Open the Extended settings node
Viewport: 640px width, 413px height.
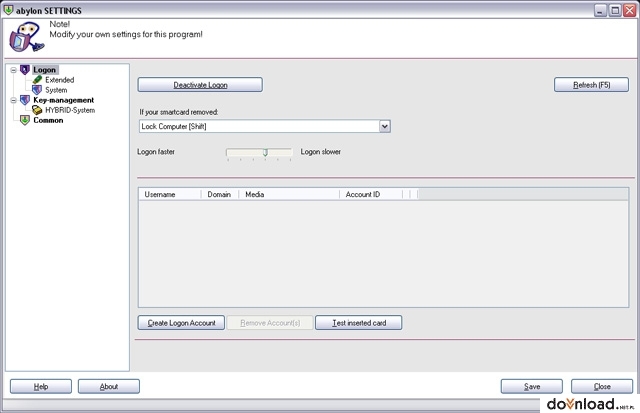(60, 80)
